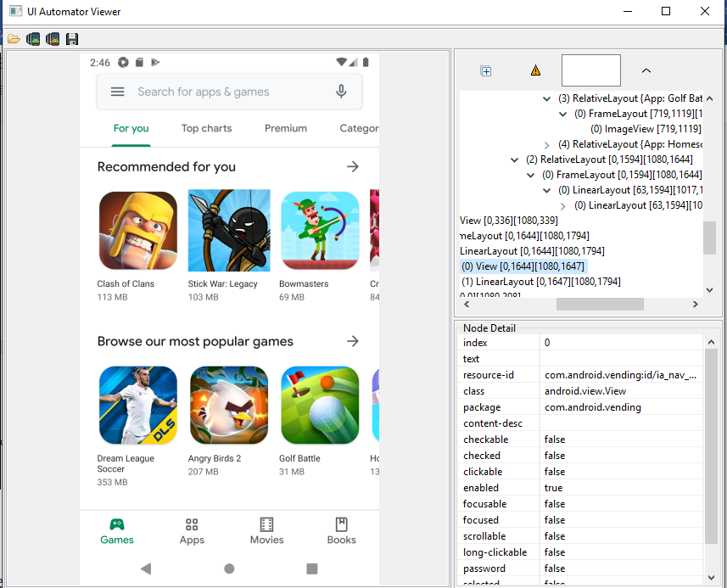Screen dimensions: 727x588
Task: Click the Open folder toolbar icon
Action: 14,39
